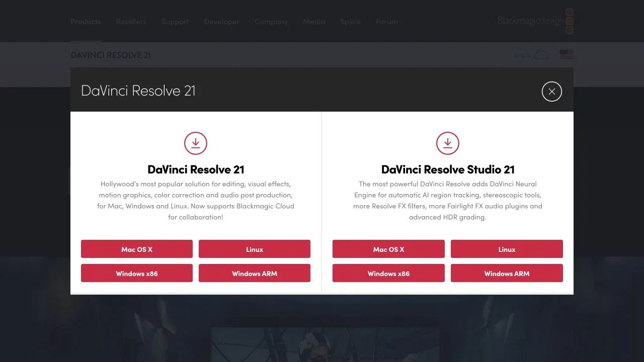The image size is (644, 362).
Task: Open the Company menu item
Action: pos(271,22)
